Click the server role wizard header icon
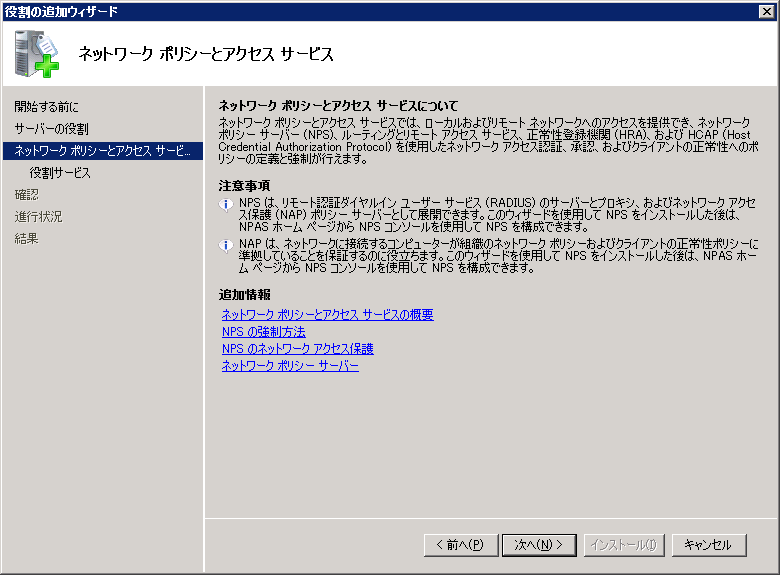The width and height of the screenshot is (780, 575). pos(36,54)
